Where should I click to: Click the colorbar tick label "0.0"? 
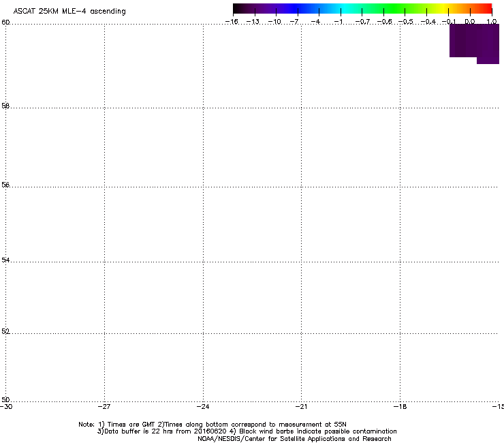[x=470, y=22]
